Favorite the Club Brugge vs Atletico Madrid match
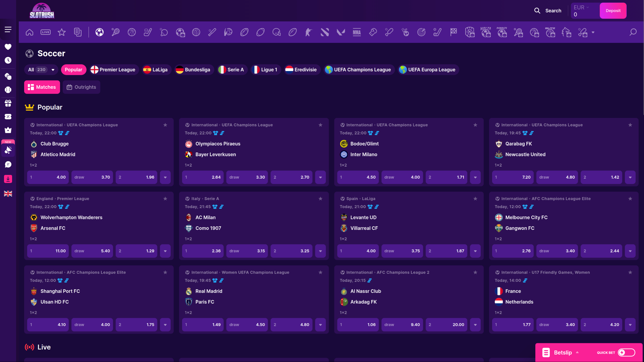Screen dimensions: 644x362 click(x=165, y=125)
